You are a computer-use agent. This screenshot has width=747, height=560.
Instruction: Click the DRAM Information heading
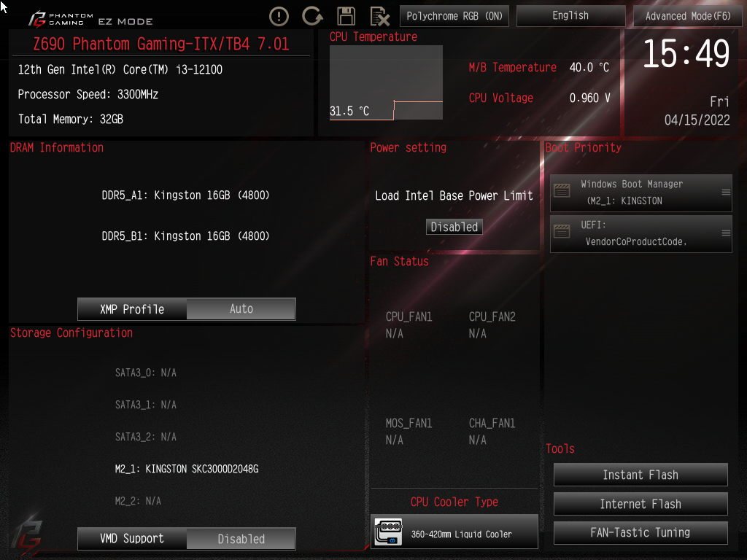[x=57, y=147]
